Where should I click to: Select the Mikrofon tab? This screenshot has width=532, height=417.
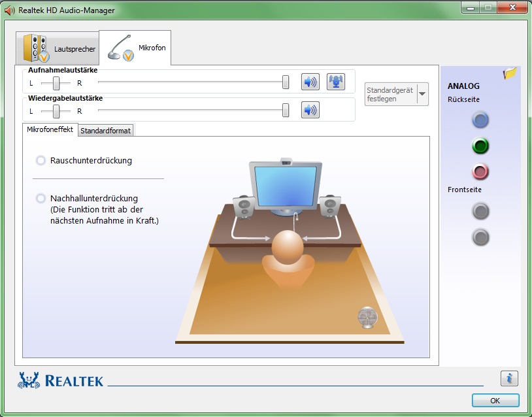[135, 48]
